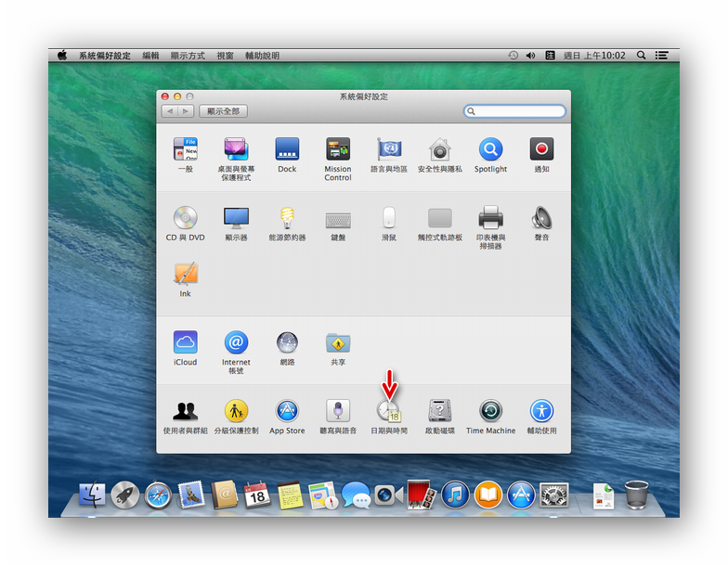
Task: Open Launchpad from the Dock
Action: coord(124,495)
